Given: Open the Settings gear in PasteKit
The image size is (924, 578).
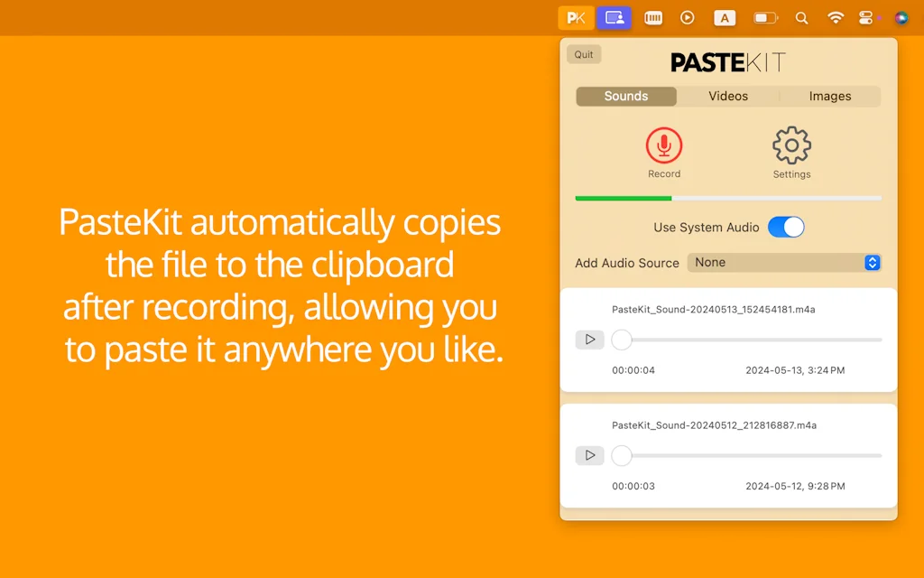Looking at the screenshot, I should (790, 145).
